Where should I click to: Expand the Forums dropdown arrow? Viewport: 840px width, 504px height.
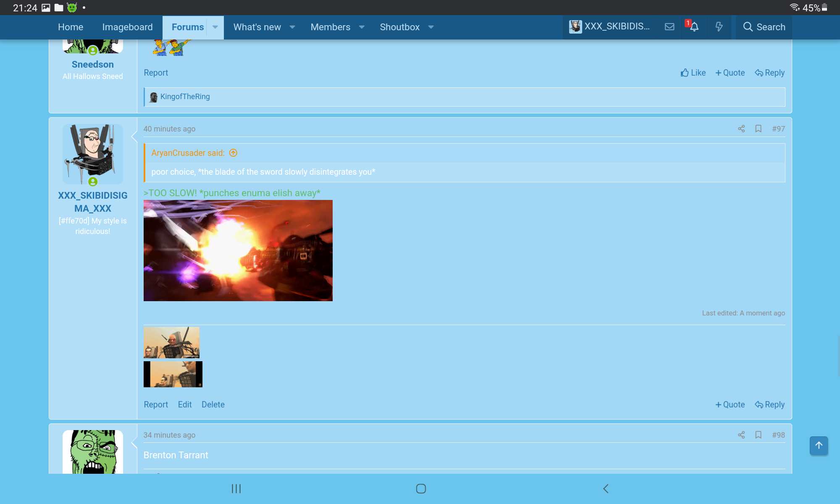pos(215,27)
